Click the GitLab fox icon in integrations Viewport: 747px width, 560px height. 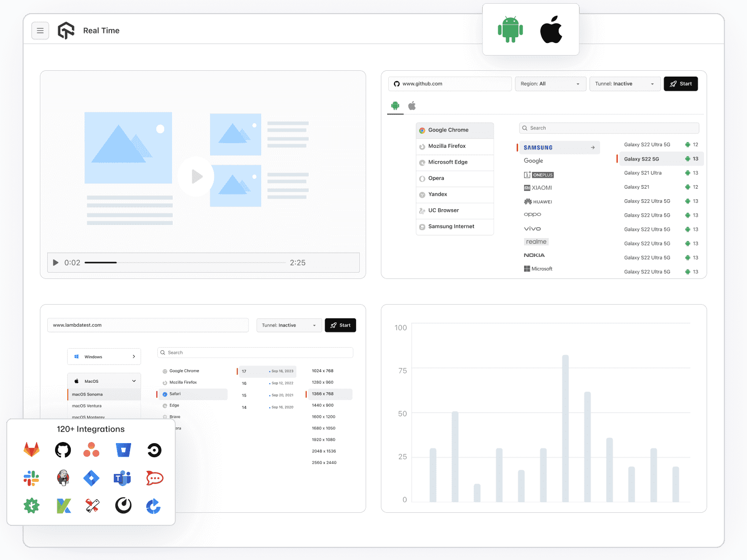coord(31,449)
